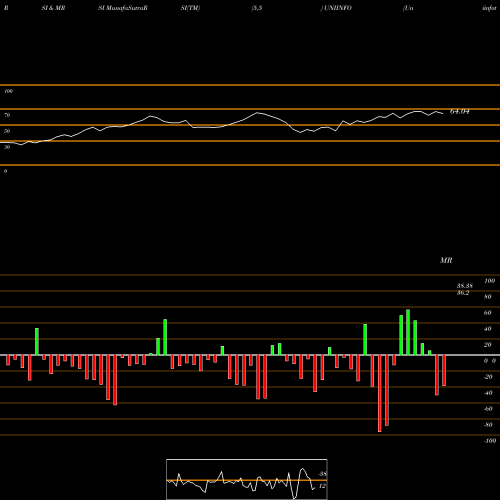The height and width of the screenshot is (500, 500).
Task: Select the 36.2 value above the MR chart
Action: click(463, 293)
